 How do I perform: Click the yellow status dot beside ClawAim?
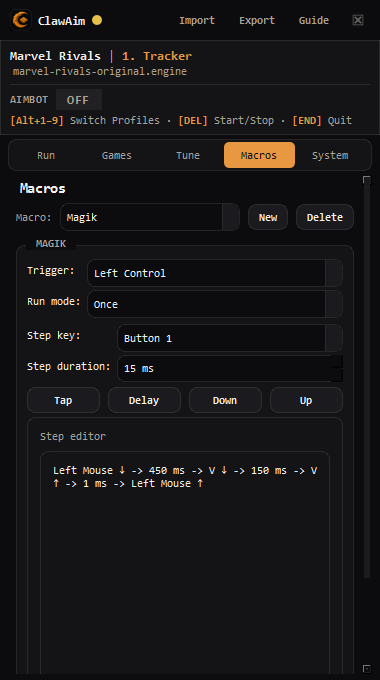click(x=97, y=20)
